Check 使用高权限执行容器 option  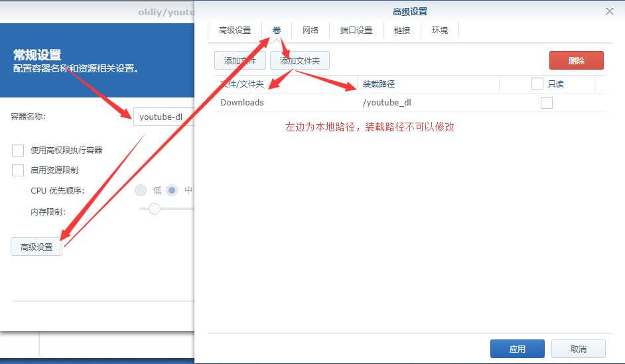tap(18, 151)
